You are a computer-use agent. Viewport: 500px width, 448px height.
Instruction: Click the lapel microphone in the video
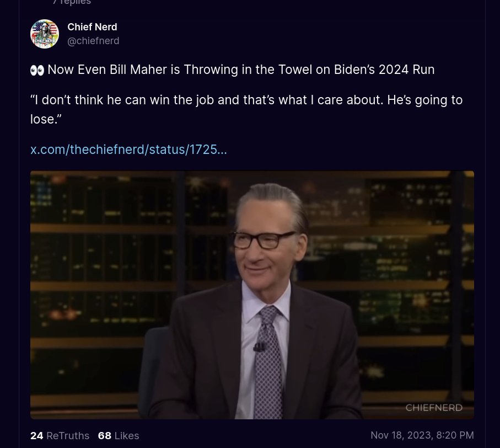260,347
